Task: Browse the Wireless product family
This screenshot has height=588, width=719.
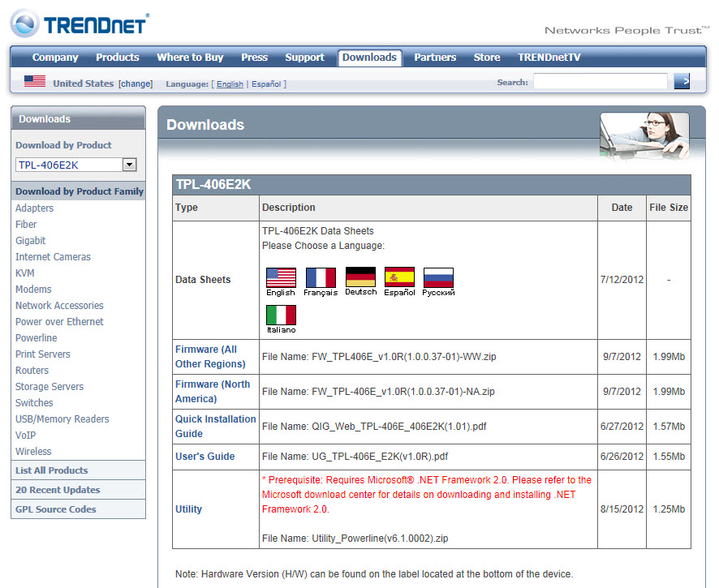Action: pyautogui.click(x=33, y=452)
